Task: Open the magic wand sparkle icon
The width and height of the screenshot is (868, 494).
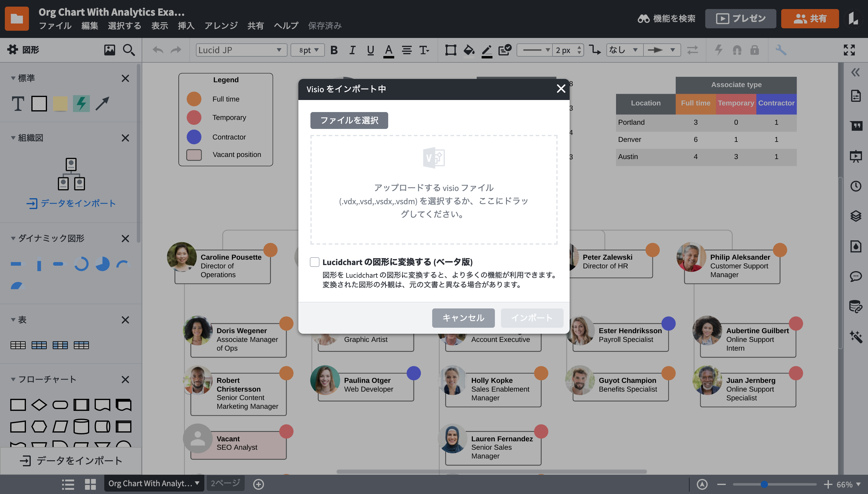Action: point(856,336)
